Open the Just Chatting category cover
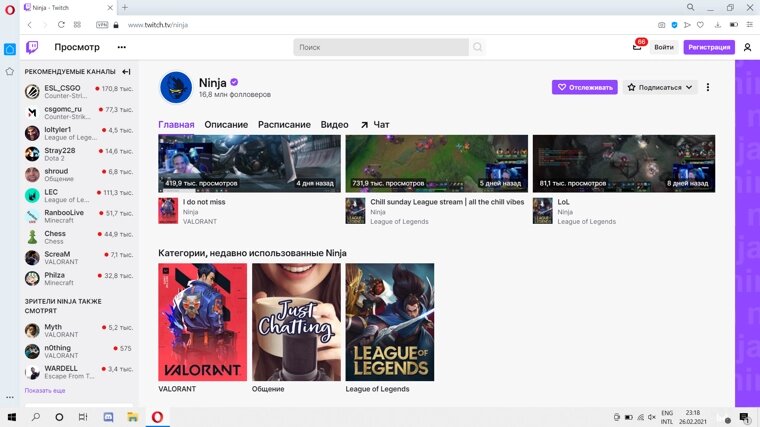This screenshot has height=427, width=760. (x=296, y=322)
